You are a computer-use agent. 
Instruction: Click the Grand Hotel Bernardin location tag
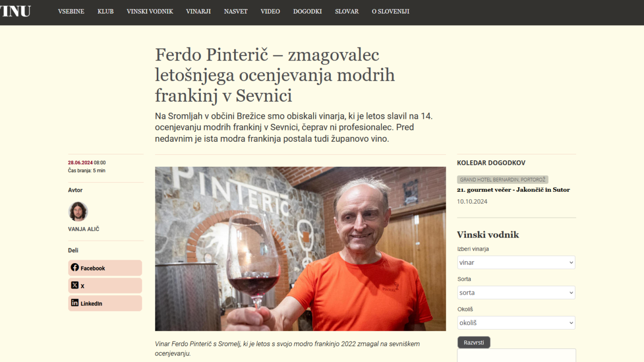point(503,179)
